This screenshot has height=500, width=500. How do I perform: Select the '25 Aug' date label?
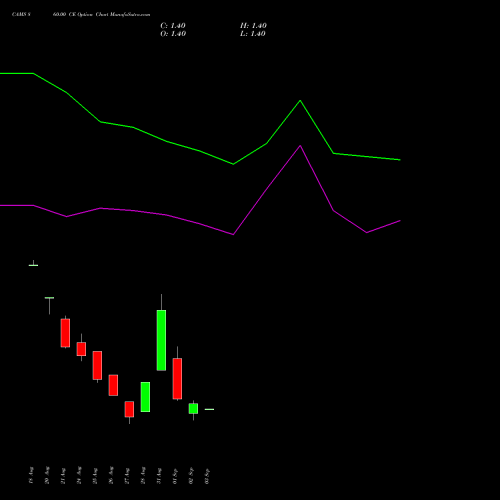coord(95,475)
